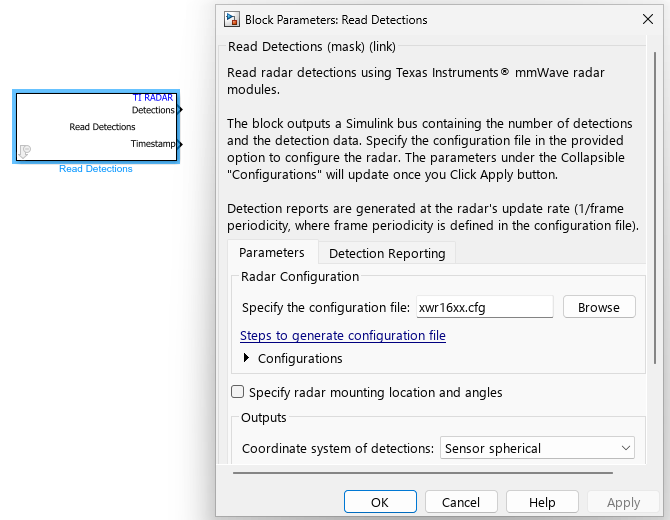Switch to the Detection Reporting tab
Screen dimensions: 670x520
[x=387, y=253]
